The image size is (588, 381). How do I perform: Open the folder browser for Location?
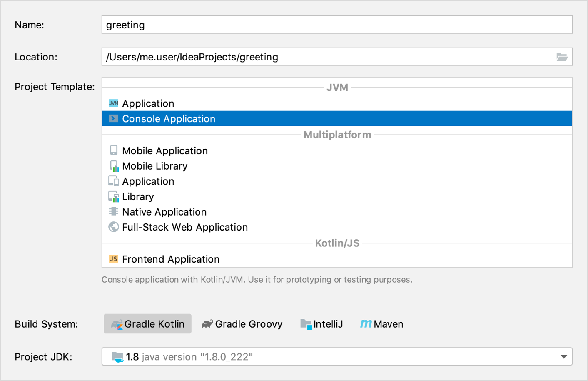(x=563, y=57)
